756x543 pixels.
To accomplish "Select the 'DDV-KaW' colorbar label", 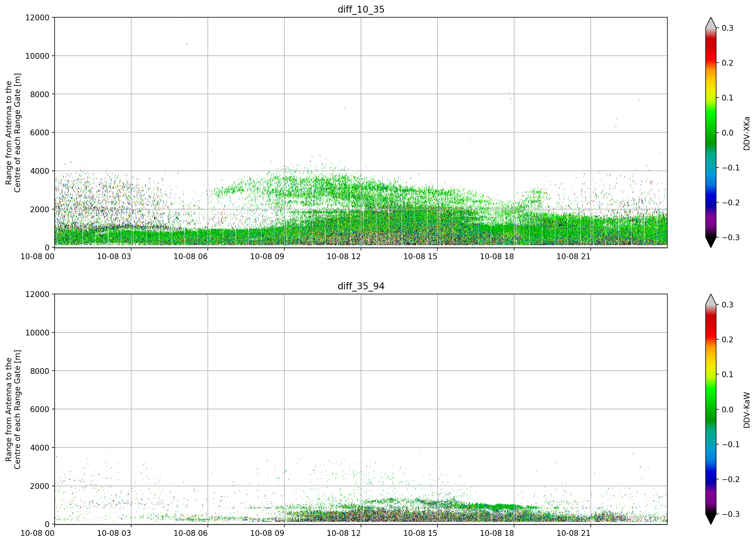I will tap(746, 410).
